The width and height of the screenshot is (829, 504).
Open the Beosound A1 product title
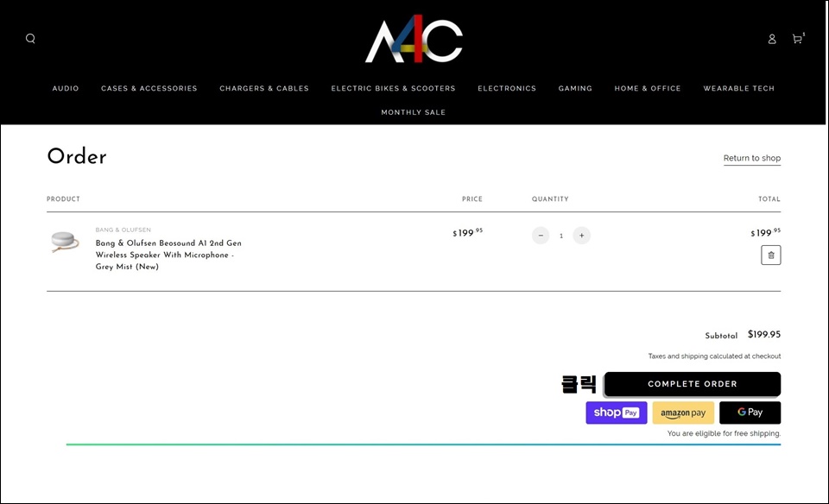click(168, 255)
